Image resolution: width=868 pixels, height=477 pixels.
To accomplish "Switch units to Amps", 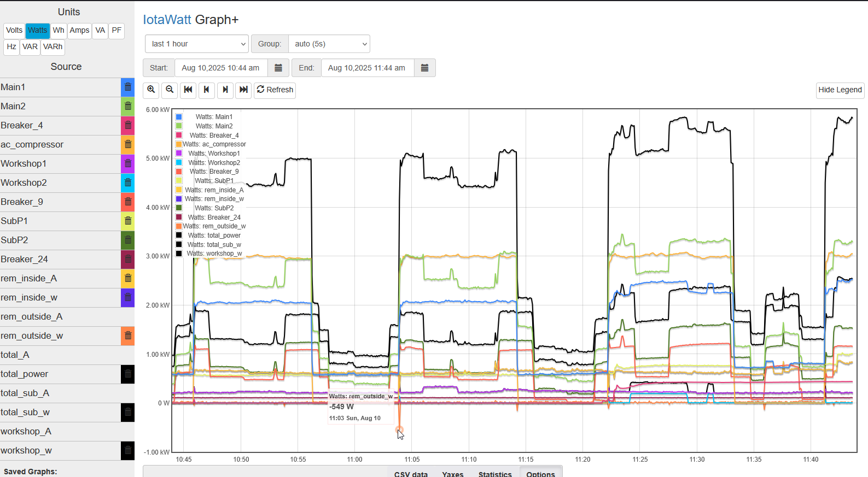I will click(79, 31).
